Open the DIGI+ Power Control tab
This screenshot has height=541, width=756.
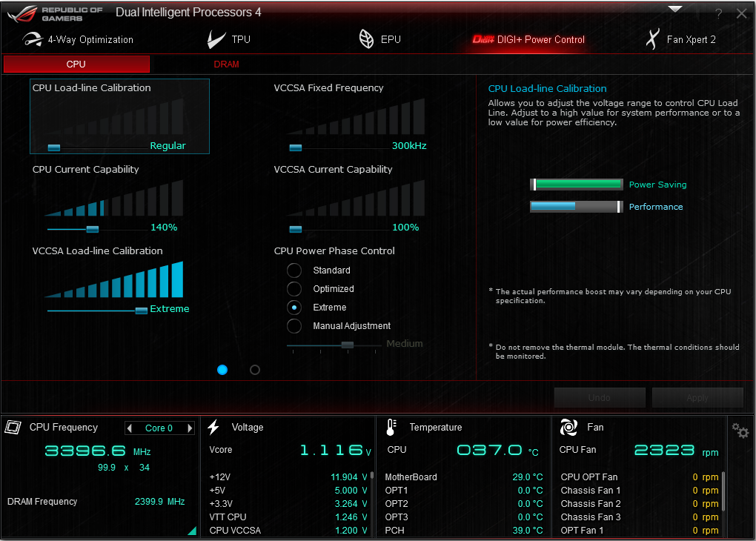tap(528, 39)
